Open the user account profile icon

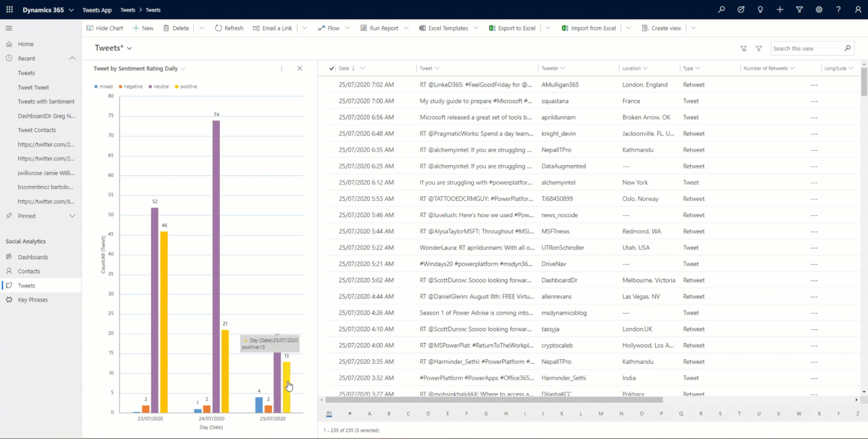(x=858, y=10)
